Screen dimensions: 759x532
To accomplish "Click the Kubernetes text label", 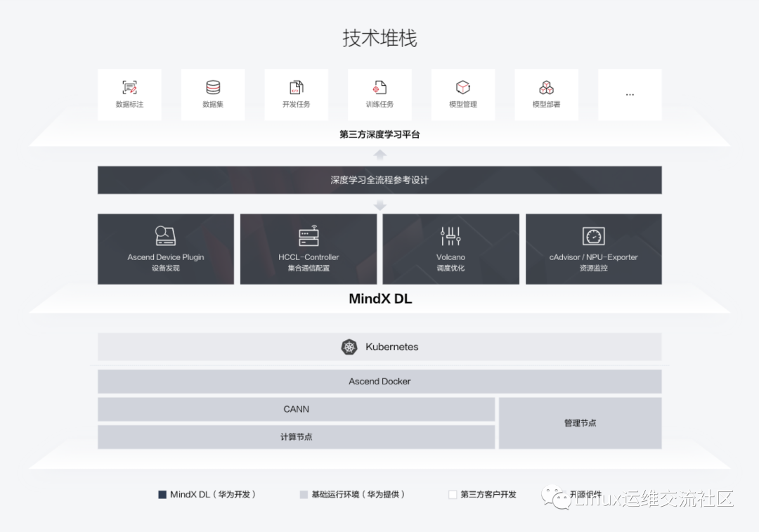I will [392, 346].
